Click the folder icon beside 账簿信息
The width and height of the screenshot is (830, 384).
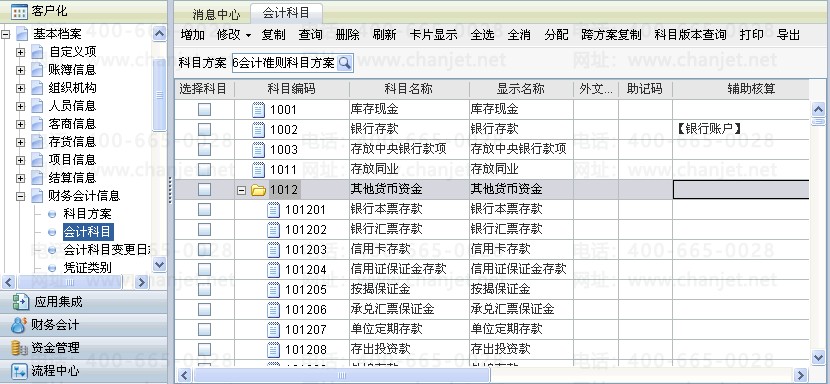[x=37, y=70]
